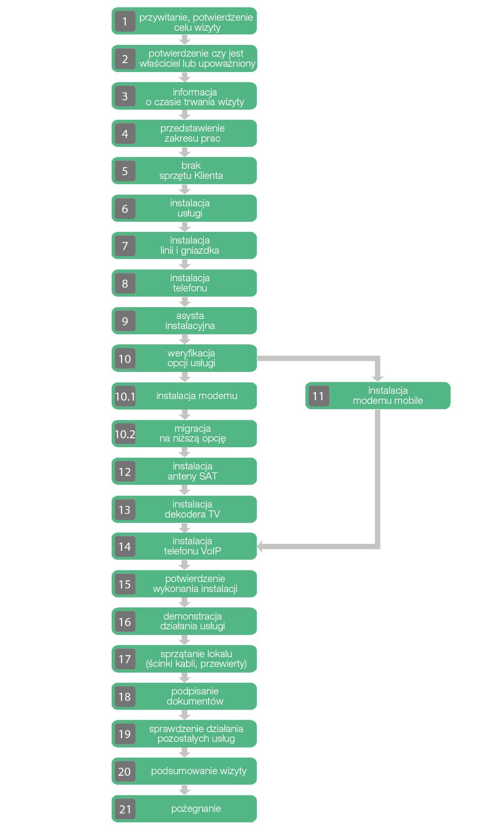Click the gray number 20 badge
The width and height of the screenshot is (504, 828).
125,771
